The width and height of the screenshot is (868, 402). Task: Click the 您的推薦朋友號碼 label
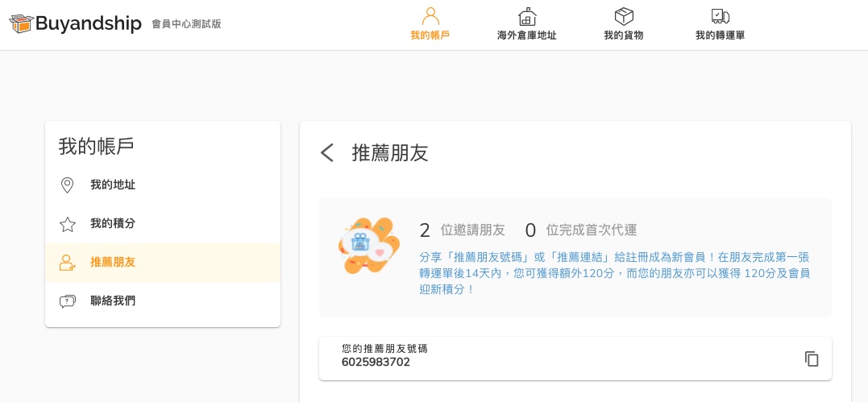384,349
